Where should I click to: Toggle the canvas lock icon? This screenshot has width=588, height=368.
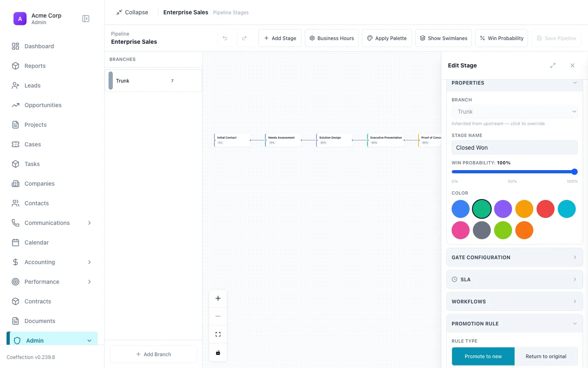(218, 352)
